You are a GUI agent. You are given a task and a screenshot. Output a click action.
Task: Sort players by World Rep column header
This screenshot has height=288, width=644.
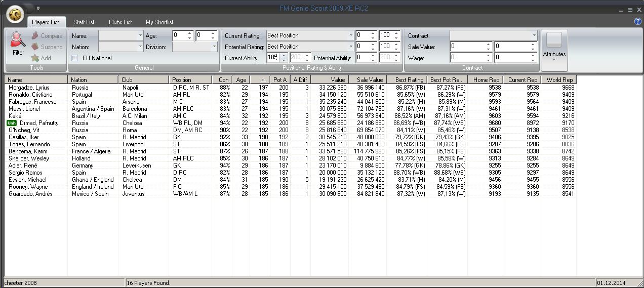click(x=558, y=80)
